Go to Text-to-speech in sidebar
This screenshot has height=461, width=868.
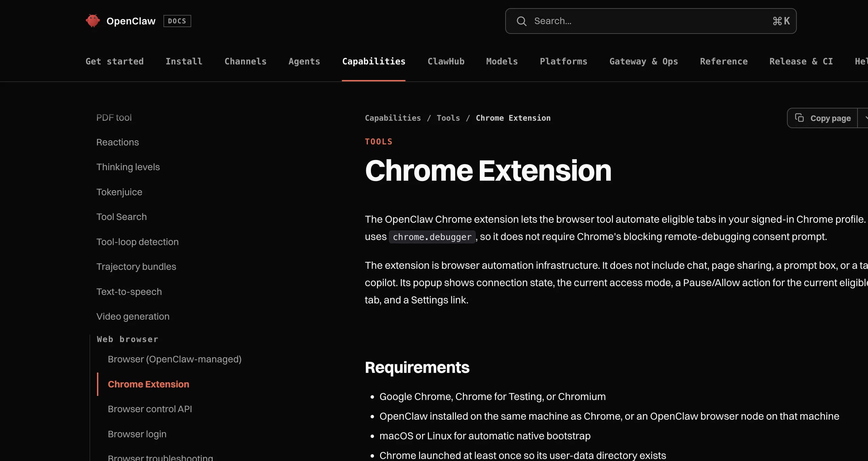coord(129,292)
